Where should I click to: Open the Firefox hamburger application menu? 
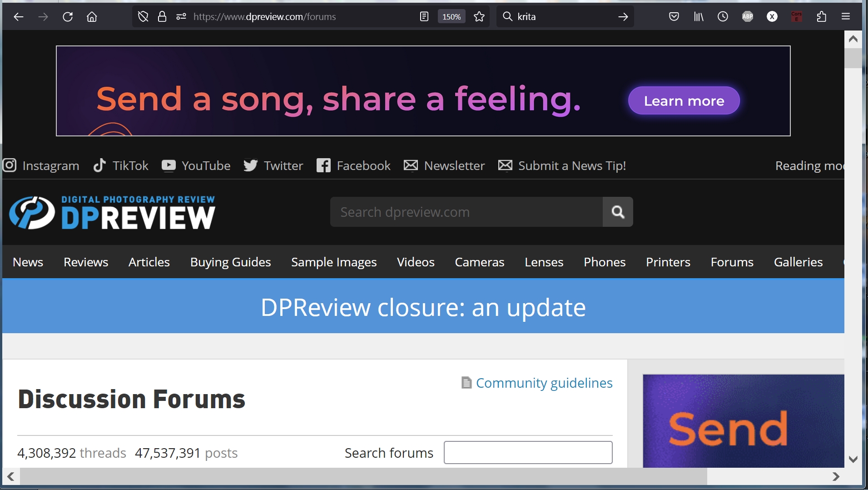846,17
